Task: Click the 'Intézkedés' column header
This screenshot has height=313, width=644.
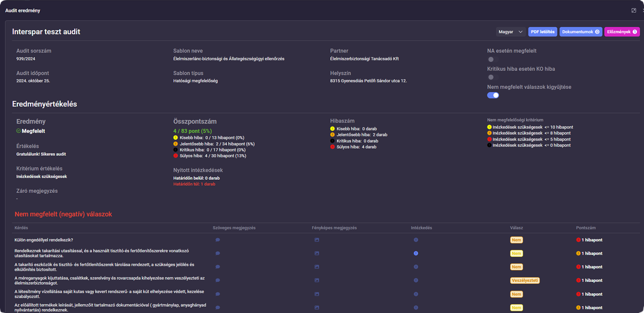Action: [421, 228]
